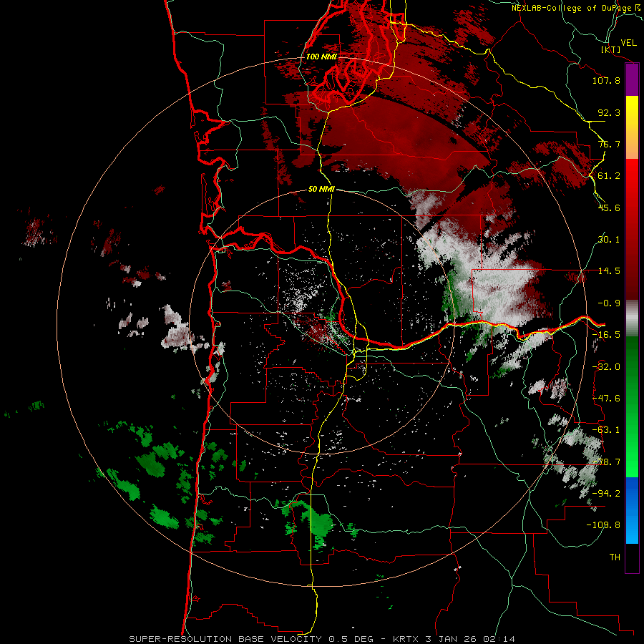Select the 92.3 scale value
Screen dimensions: 644x644
(609, 112)
